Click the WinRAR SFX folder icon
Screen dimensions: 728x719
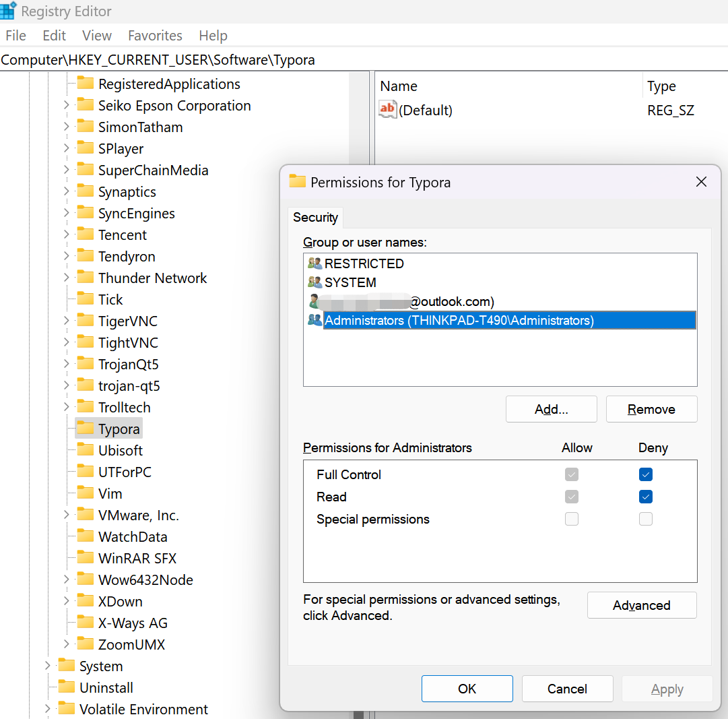point(85,557)
